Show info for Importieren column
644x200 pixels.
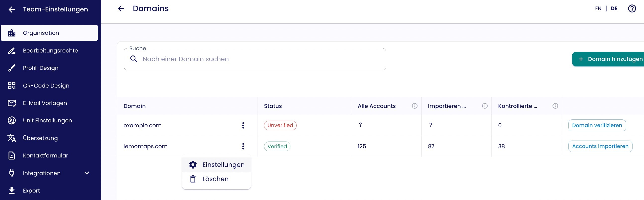click(485, 106)
